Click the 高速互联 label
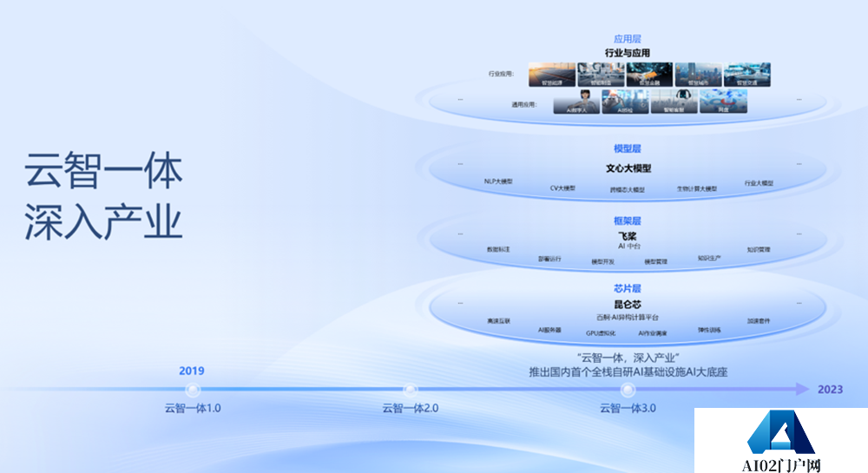 click(x=499, y=321)
